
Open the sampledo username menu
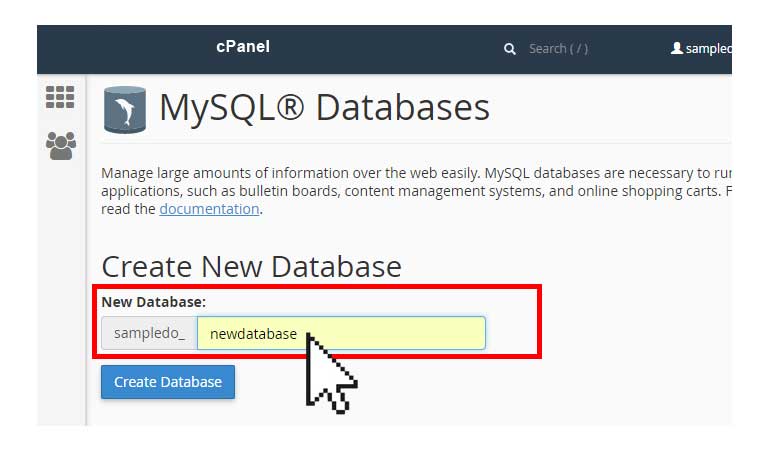coord(708,48)
